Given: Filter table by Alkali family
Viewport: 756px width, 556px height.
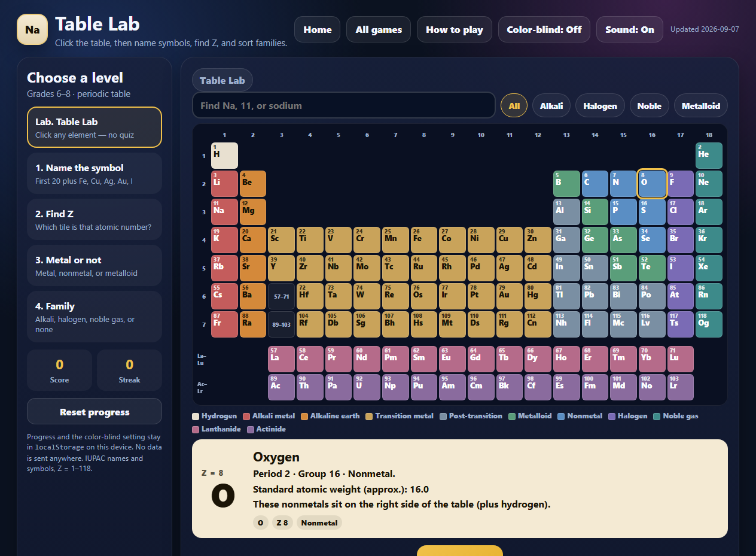Looking at the screenshot, I should (x=551, y=106).
